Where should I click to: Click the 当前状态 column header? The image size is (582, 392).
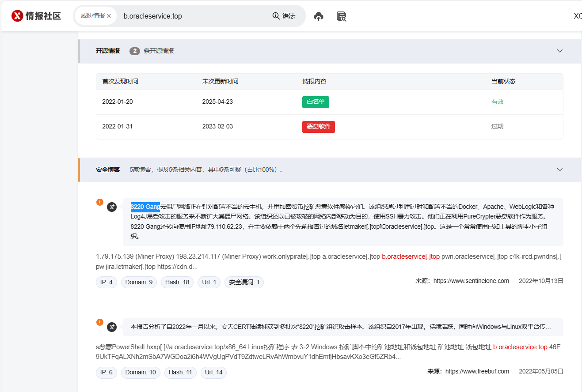(503, 82)
